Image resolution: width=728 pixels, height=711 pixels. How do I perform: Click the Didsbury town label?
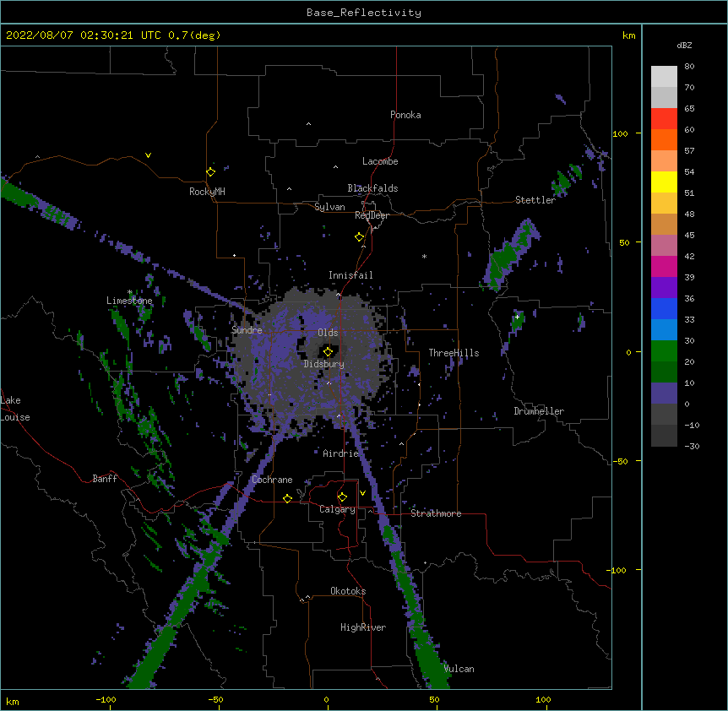324,364
